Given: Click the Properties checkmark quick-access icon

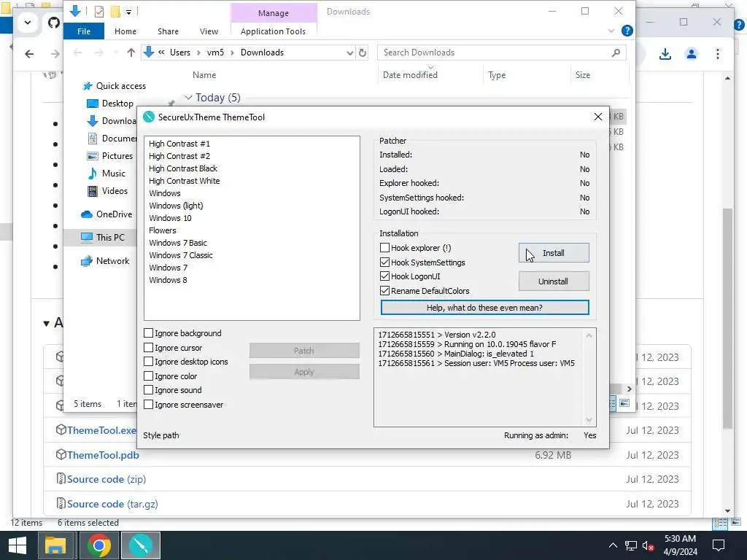Looking at the screenshot, I should [x=99, y=12].
